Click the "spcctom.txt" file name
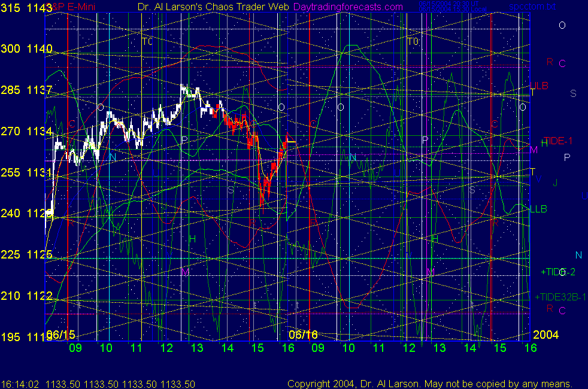The height and width of the screenshot is (389, 588). click(532, 7)
